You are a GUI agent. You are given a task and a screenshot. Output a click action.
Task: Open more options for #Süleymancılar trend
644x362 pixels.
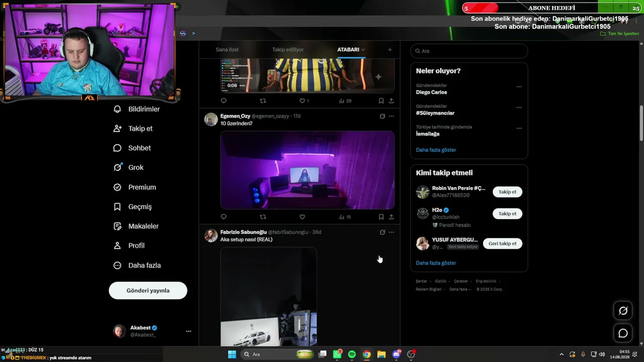click(x=519, y=107)
